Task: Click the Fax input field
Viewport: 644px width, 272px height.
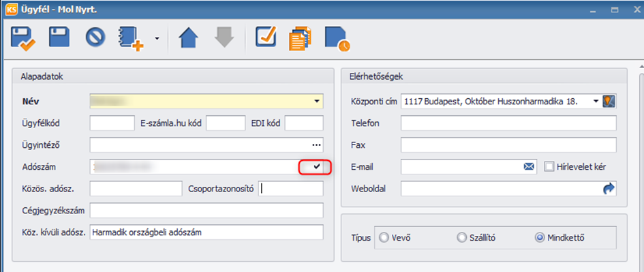Action: point(508,145)
